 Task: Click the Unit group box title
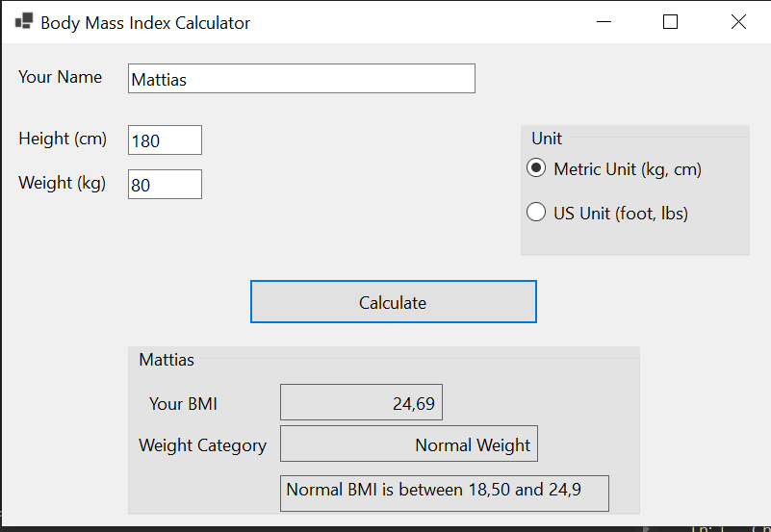click(x=547, y=139)
